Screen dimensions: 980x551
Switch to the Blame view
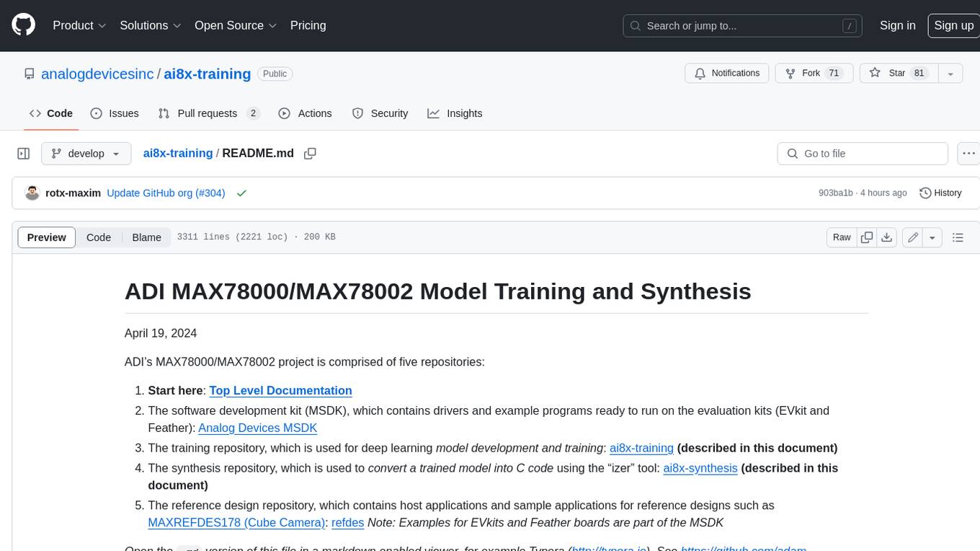point(146,237)
